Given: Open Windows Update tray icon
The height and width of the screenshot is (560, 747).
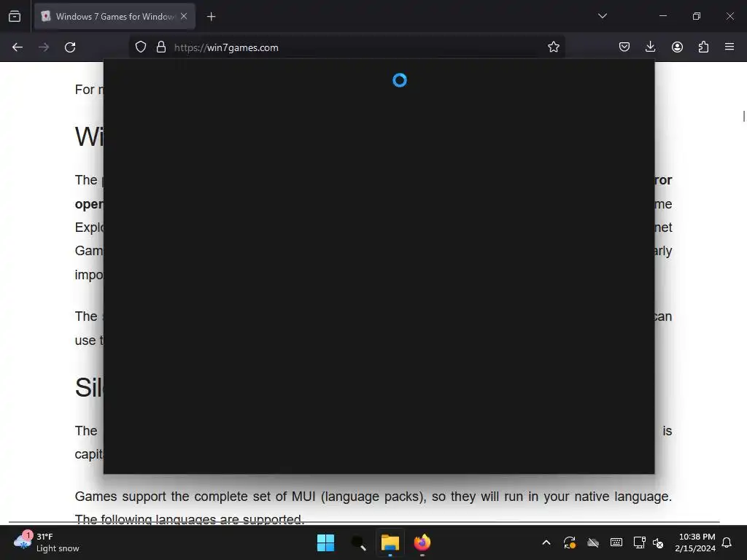Looking at the screenshot, I should click(x=570, y=542).
